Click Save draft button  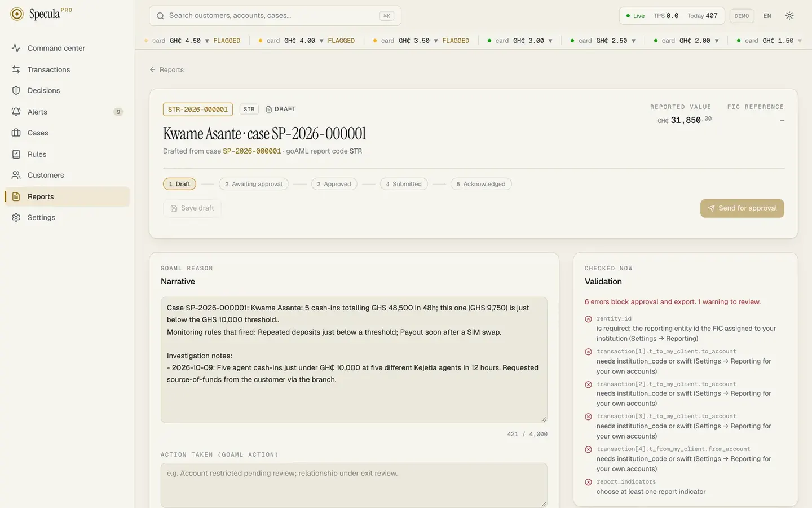click(x=192, y=208)
